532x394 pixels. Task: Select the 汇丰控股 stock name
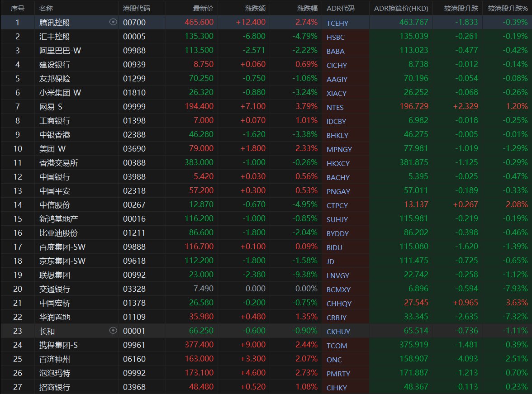point(55,37)
